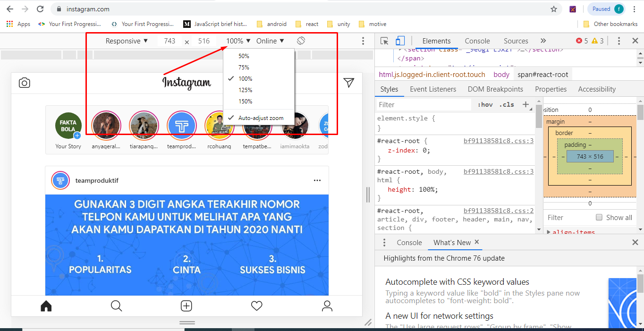
Task: Select 125% zoom level
Action: click(x=259, y=90)
